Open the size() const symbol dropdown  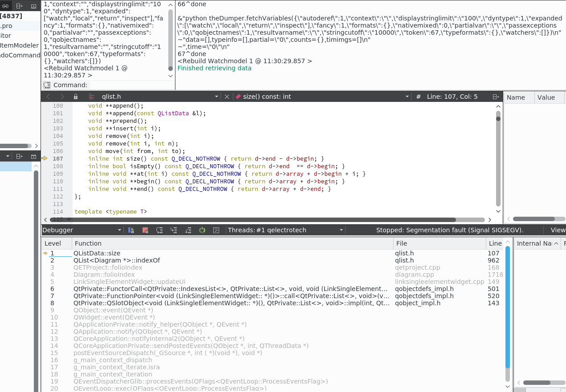click(407, 97)
